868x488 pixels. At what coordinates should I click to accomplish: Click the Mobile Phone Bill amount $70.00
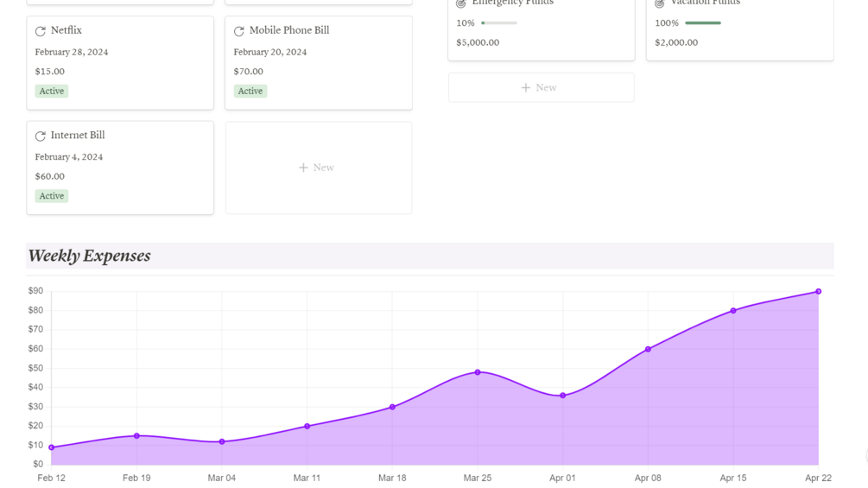point(249,72)
